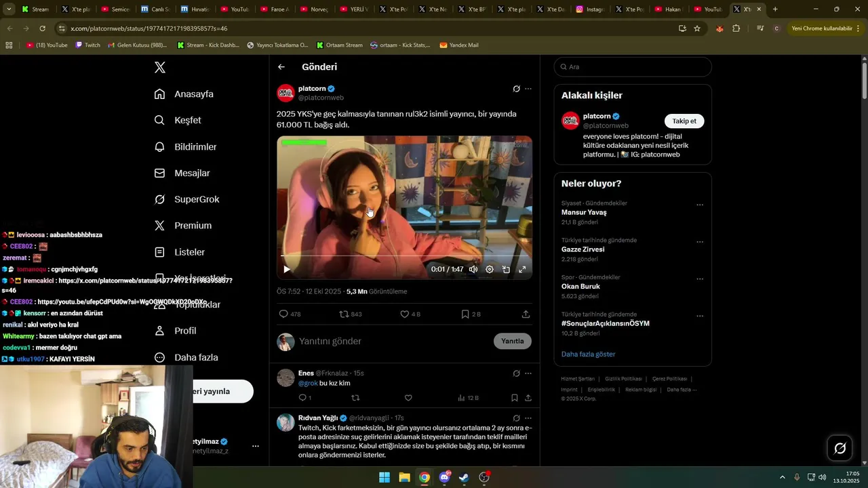Open Steam from taskbar
This screenshot has width=868, height=488.
point(464,477)
